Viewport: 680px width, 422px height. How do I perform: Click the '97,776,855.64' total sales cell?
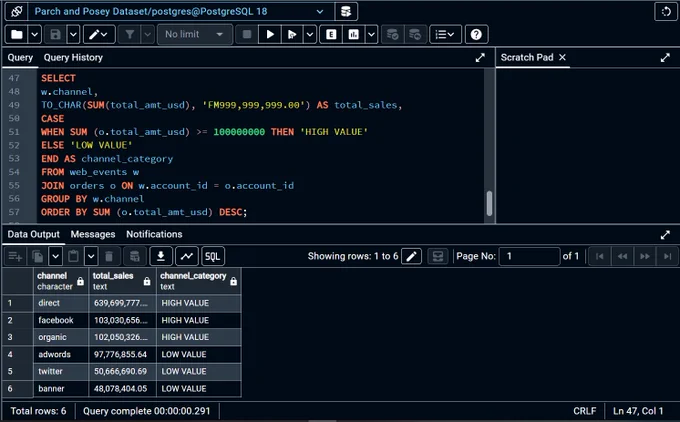click(x=122, y=354)
